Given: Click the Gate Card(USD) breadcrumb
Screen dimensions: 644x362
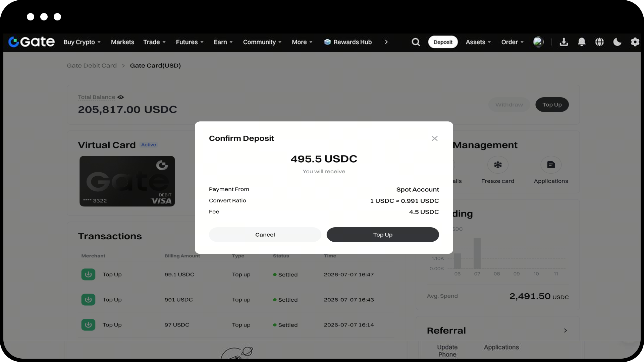Looking at the screenshot, I should 155,66.
